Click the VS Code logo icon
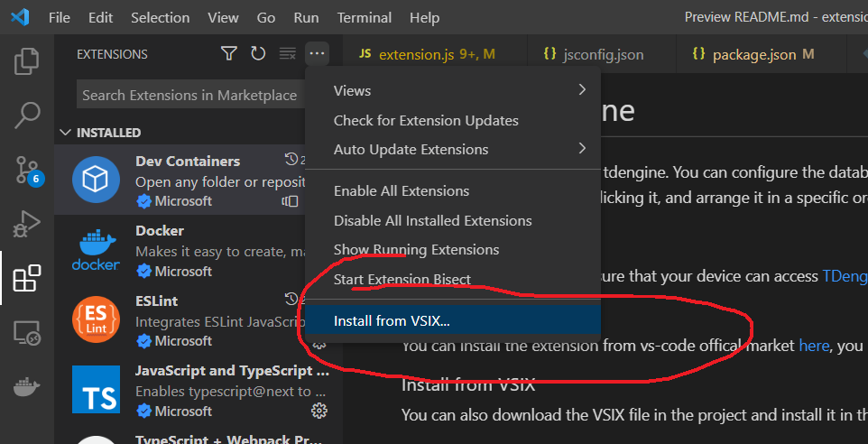Viewport: 868px width, 444px height. 19,18
